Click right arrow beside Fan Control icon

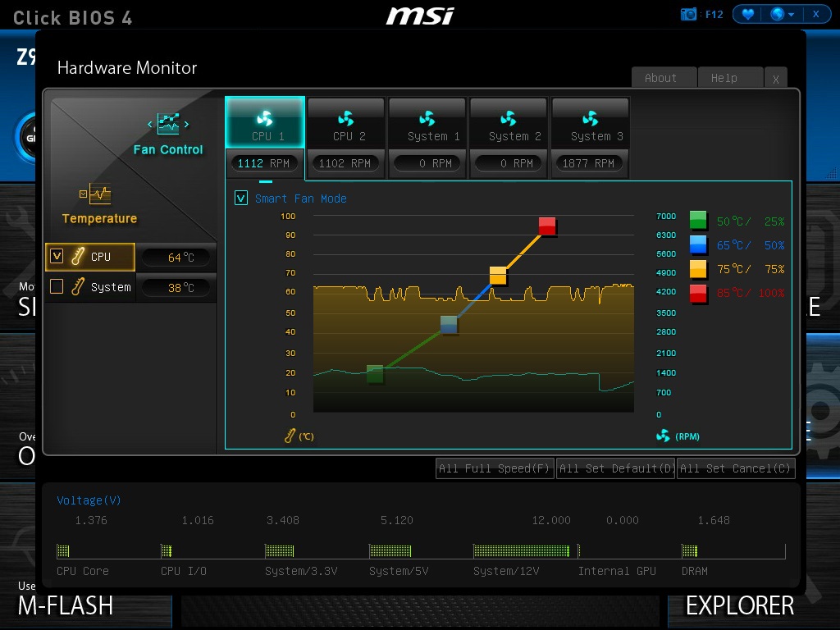(186, 125)
